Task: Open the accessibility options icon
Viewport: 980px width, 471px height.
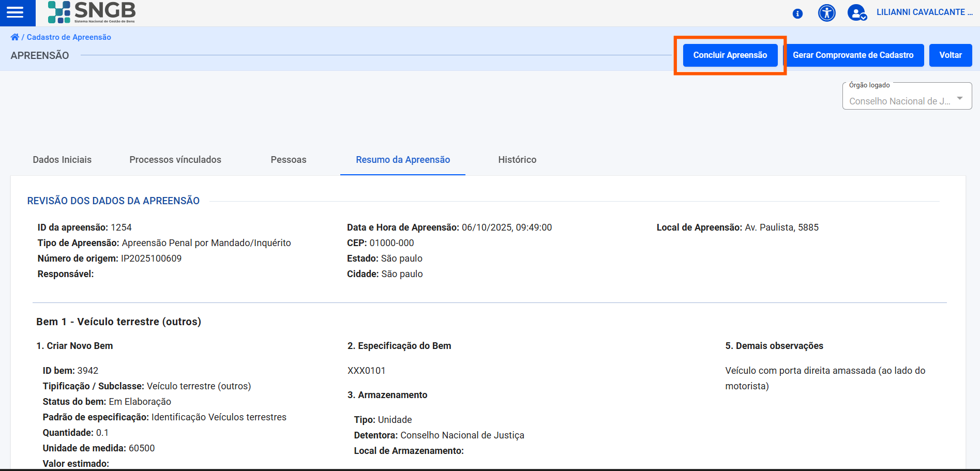Action: pyautogui.click(x=826, y=13)
